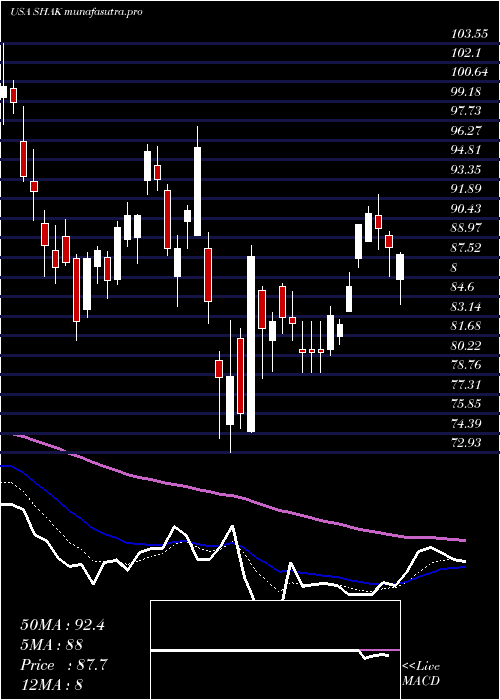Screen dimensions: 500x700
Task: Click the '12MA : 8' indicator text
Action: pos(52,685)
